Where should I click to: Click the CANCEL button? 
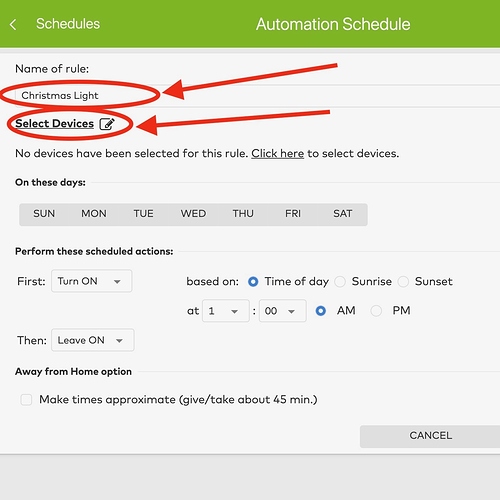(430, 436)
